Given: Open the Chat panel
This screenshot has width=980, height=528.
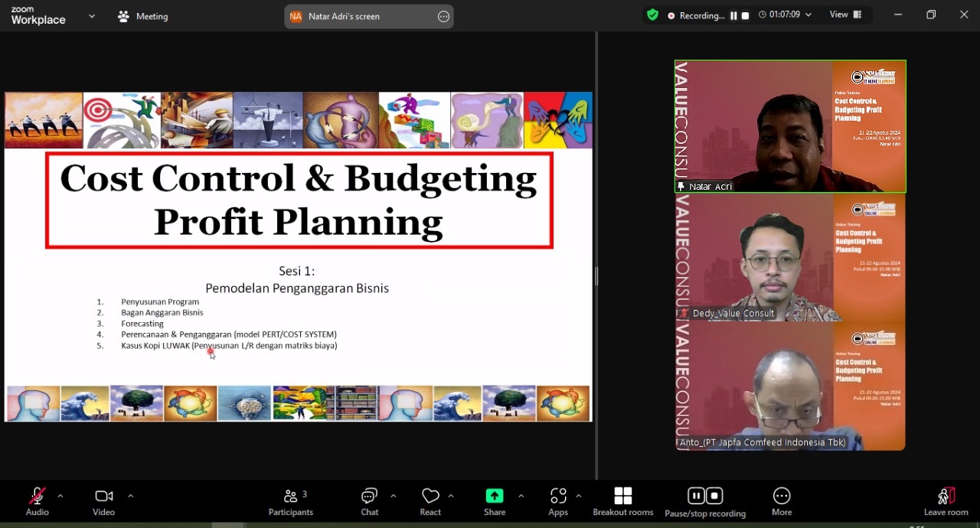Looking at the screenshot, I should (x=370, y=501).
